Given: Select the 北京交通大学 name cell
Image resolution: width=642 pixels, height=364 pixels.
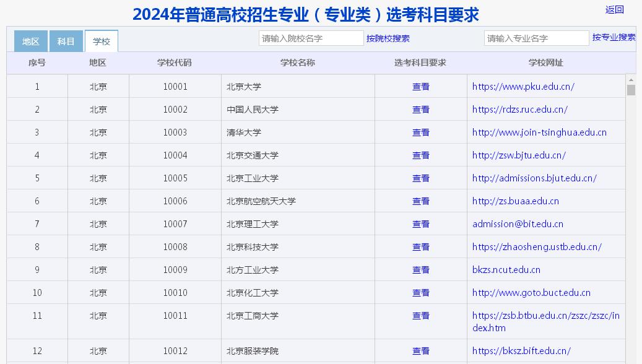Looking at the screenshot, I should (298, 155).
